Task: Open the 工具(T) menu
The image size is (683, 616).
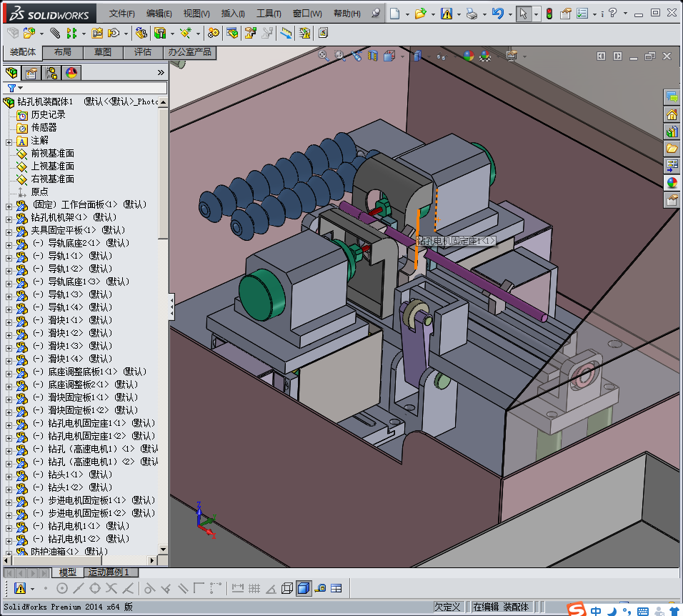Action: [x=269, y=14]
